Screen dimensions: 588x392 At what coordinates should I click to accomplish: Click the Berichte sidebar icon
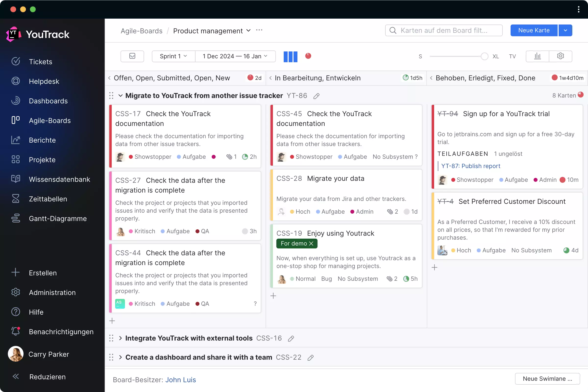pyautogui.click(x=16, y=140)
